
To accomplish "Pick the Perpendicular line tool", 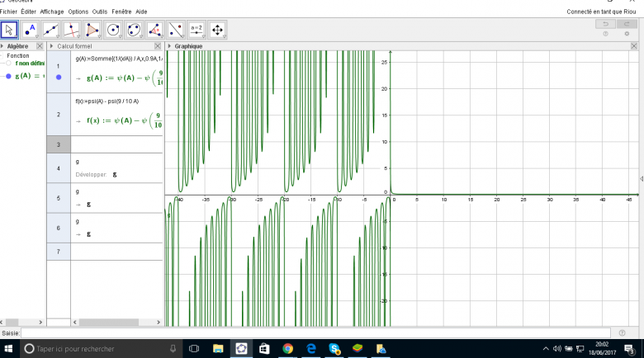I will (x=72, y=31).
